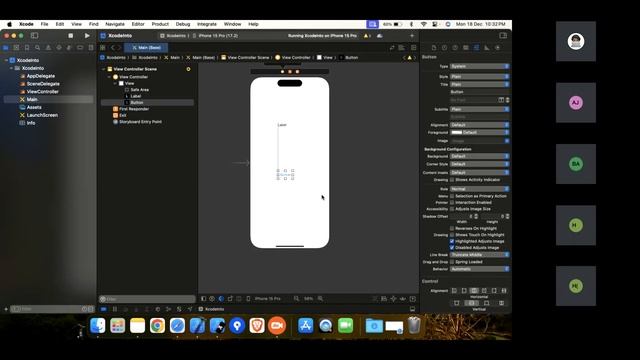Toggle the right inspector panel button
Screen dimensions: 640x360
(x=503, y=36)
